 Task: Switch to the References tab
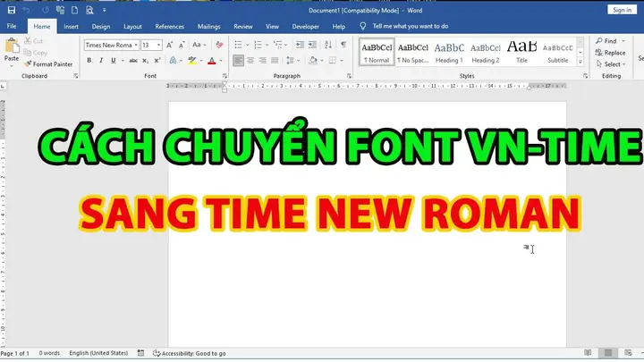coord(170,26)
